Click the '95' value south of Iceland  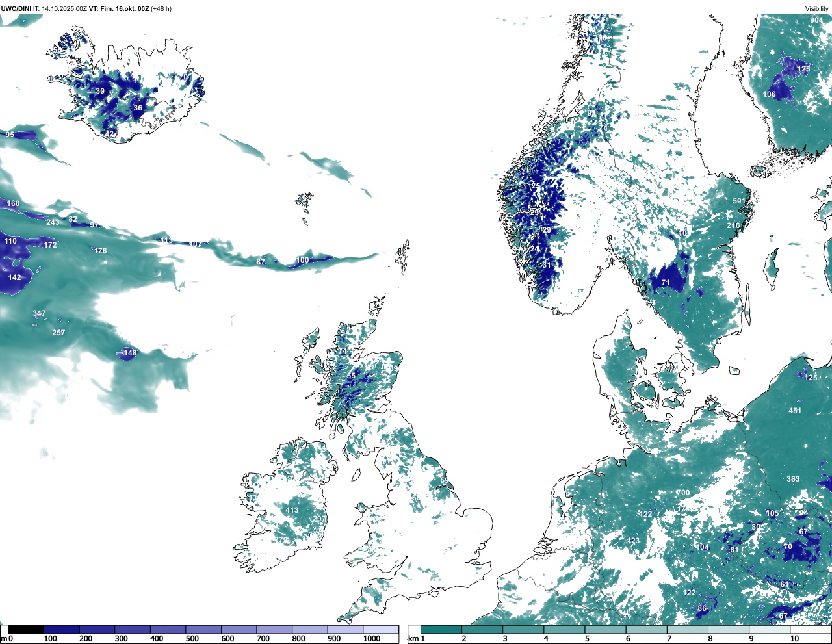10,135
